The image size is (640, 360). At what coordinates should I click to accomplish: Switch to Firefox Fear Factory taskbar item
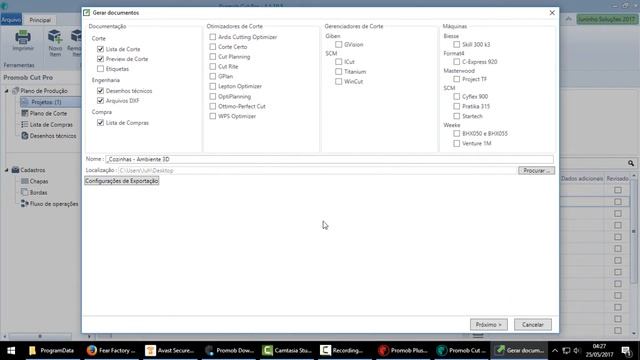pos(111,350)
